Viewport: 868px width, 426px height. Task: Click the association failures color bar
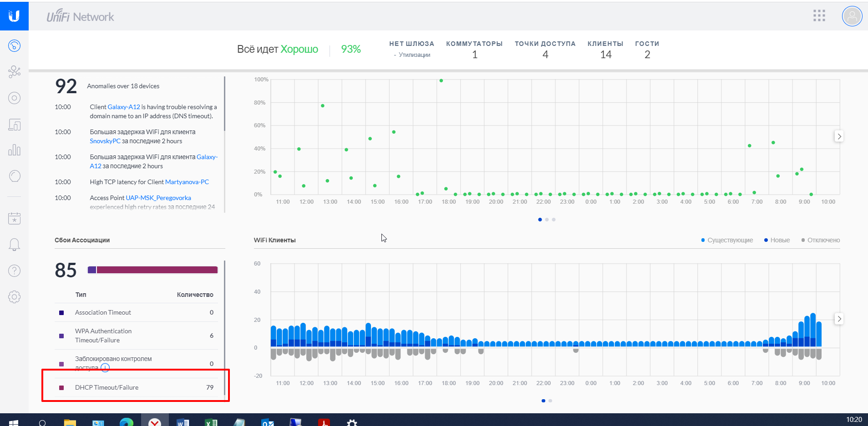tap(152, 270)
